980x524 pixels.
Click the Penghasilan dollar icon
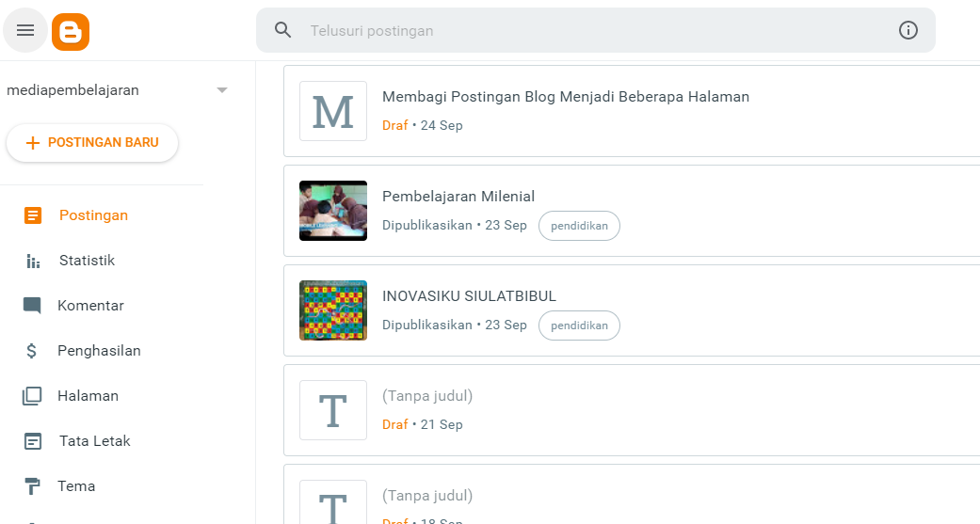point(31,350)
